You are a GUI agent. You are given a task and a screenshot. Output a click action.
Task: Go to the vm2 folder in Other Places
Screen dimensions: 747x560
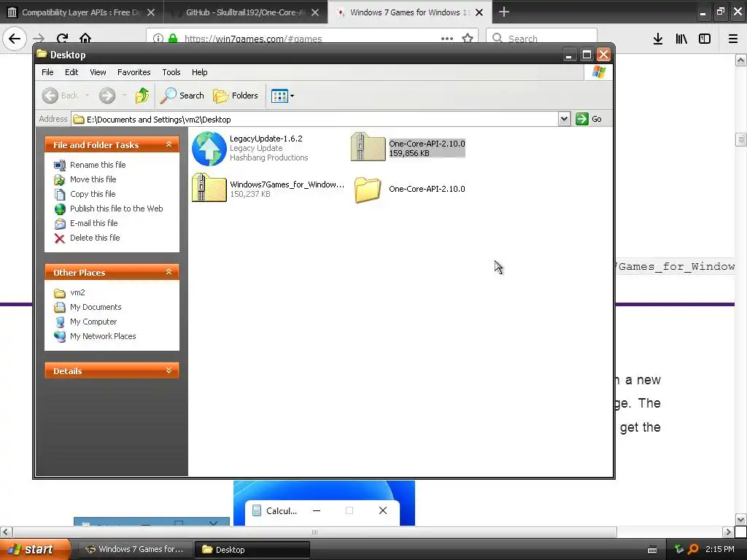tap(77, 292)
